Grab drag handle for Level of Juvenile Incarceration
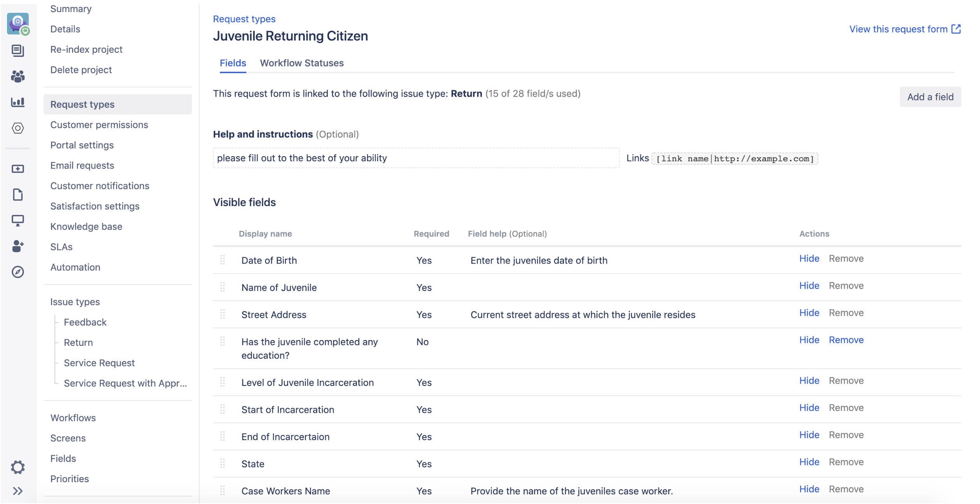Viewport: 980px width, 504px height. pyautogui.click(x=223, y=382)
